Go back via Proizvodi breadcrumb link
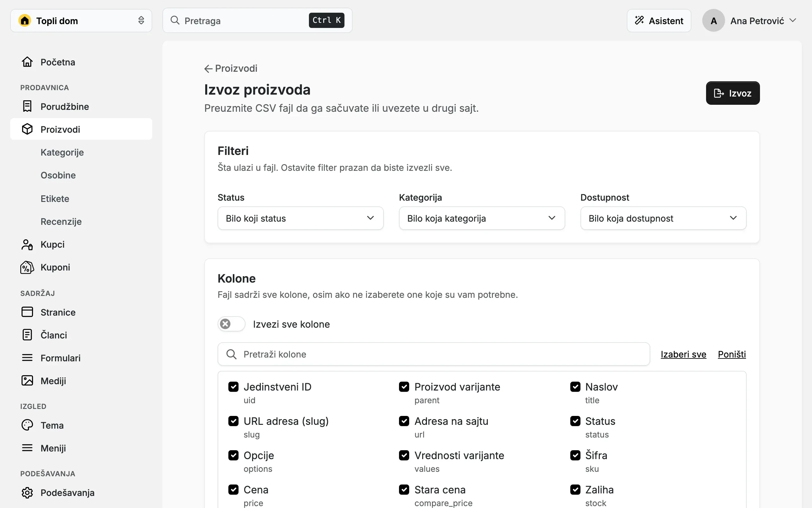The height and width of the screenshot is (508, 812). coord(231,68)
